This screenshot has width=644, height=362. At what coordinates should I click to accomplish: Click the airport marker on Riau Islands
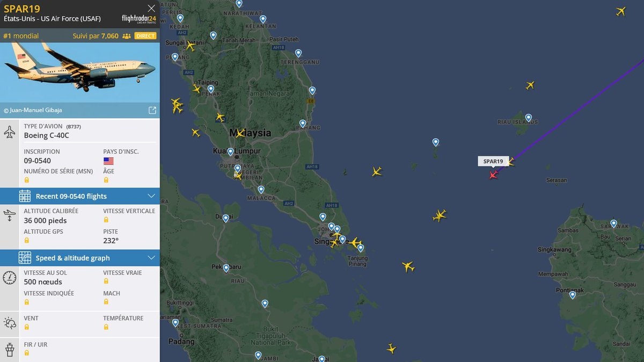click(x=528, y=118)
